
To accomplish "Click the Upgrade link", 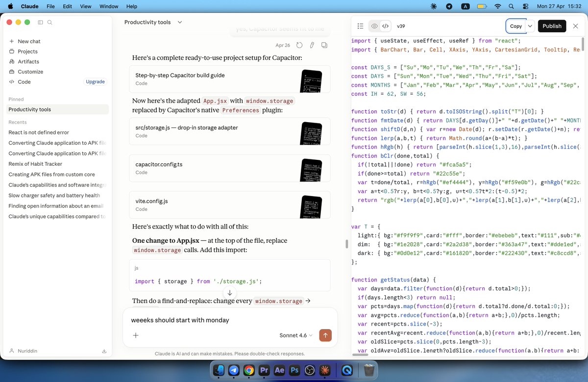I will click(95, 82).
